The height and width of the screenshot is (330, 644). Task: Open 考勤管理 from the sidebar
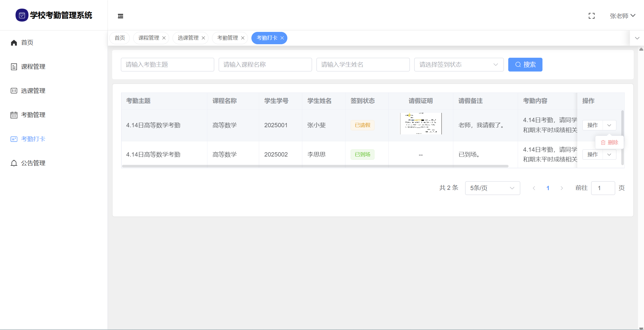pos(33,115)
